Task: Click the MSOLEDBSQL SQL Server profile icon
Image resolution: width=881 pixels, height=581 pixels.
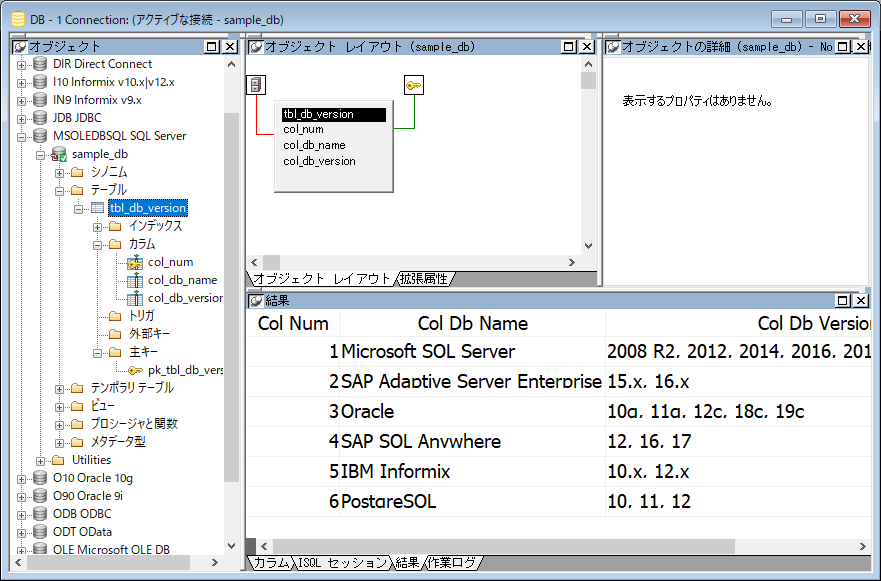Action: click(x=40, y=136)
